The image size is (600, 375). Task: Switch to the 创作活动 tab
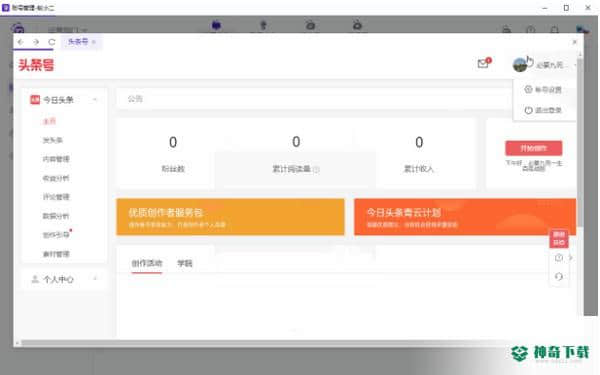point(147,263)
